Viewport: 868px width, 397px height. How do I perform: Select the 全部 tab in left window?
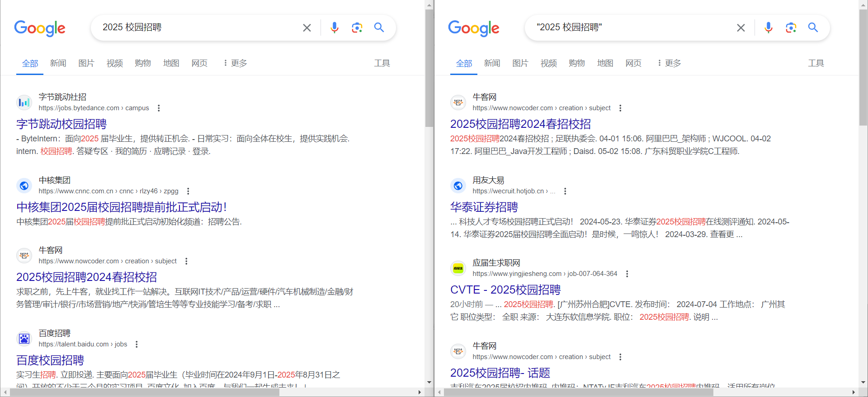click(30, 64)
